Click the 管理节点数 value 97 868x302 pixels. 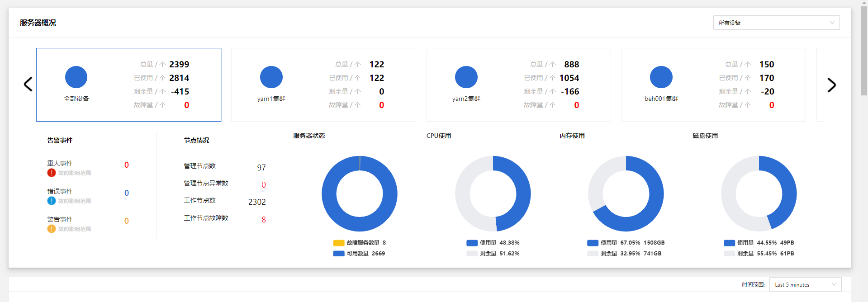[x=261, y=168]
